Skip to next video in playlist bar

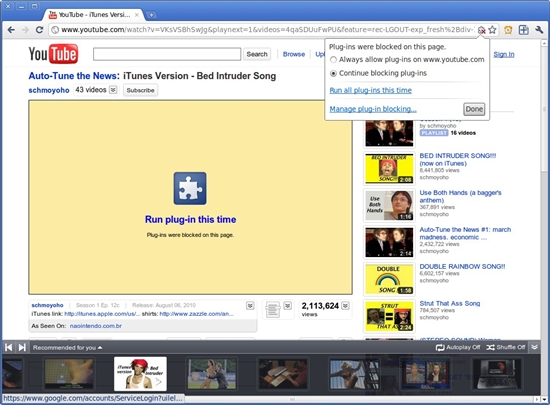22,347
